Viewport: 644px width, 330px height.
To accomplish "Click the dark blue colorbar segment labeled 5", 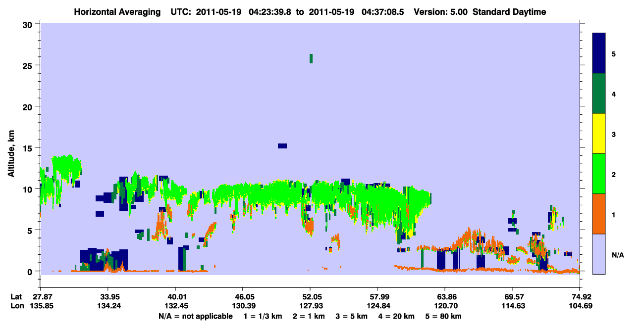I will (x=599, y=53).
